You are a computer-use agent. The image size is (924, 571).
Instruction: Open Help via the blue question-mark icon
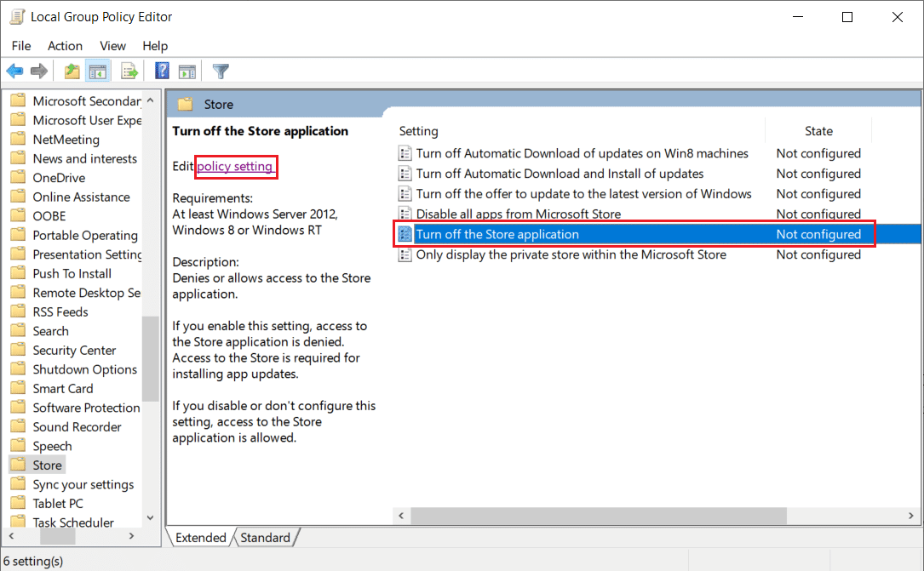[162, 71]
